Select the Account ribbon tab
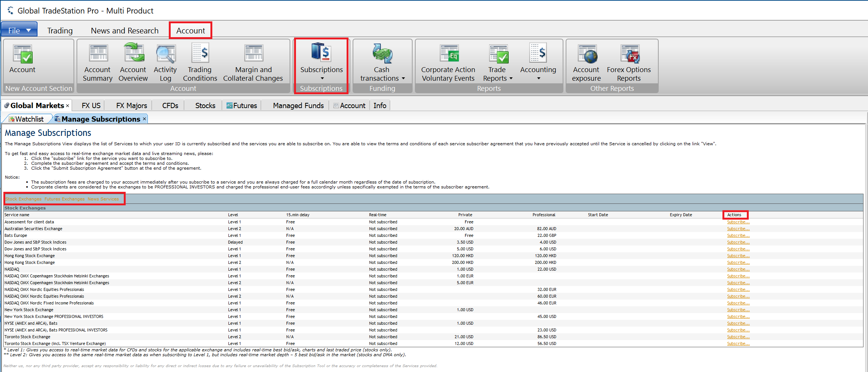The width and height of the screenshot is (868, 372). coord(191,31)
